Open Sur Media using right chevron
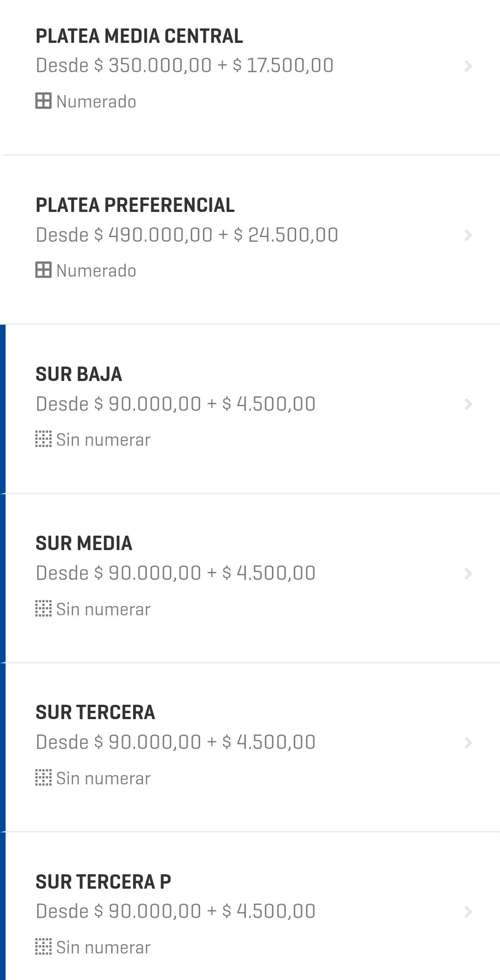The image size is (500, 980). click(468, 573)
